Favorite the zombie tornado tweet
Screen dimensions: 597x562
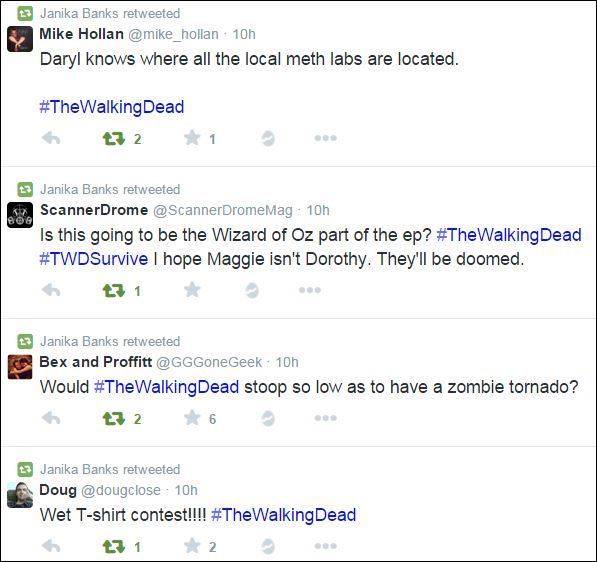pos(192,418)
